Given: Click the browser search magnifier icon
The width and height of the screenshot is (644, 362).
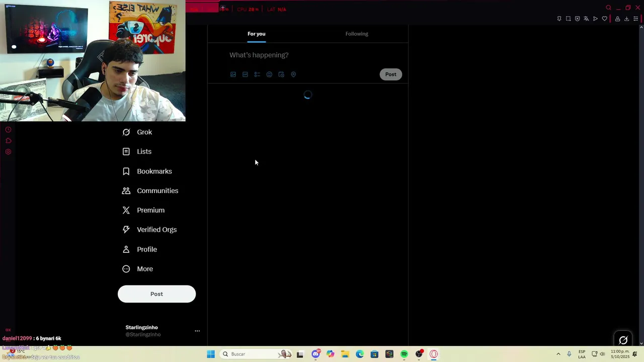Looking at the screenshot, I should pyautogui.click(x=608, y=8).
